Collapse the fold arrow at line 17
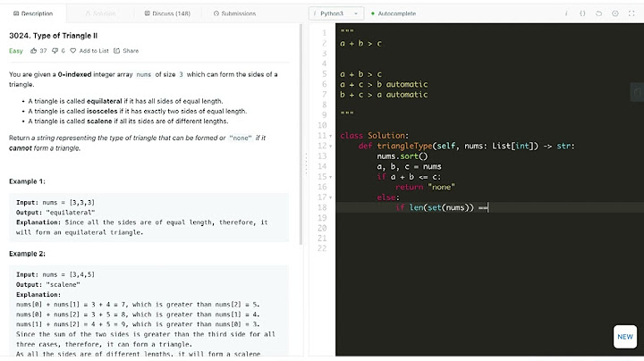This screenshot has height=361, width=644. click(x=331, y=197)
